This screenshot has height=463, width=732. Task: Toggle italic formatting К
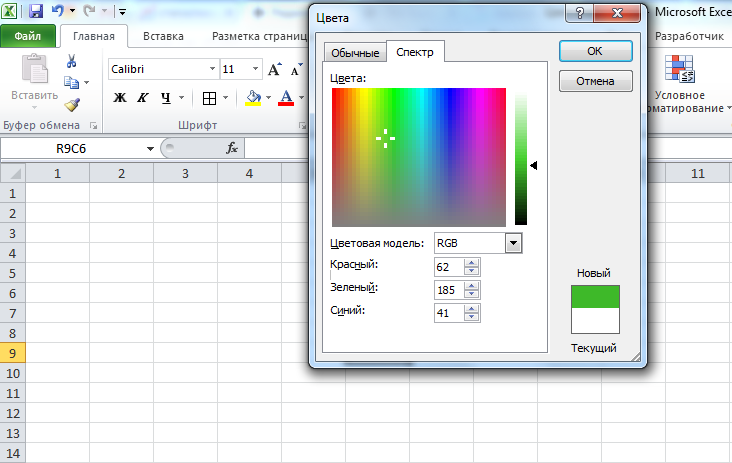(142, 98)
